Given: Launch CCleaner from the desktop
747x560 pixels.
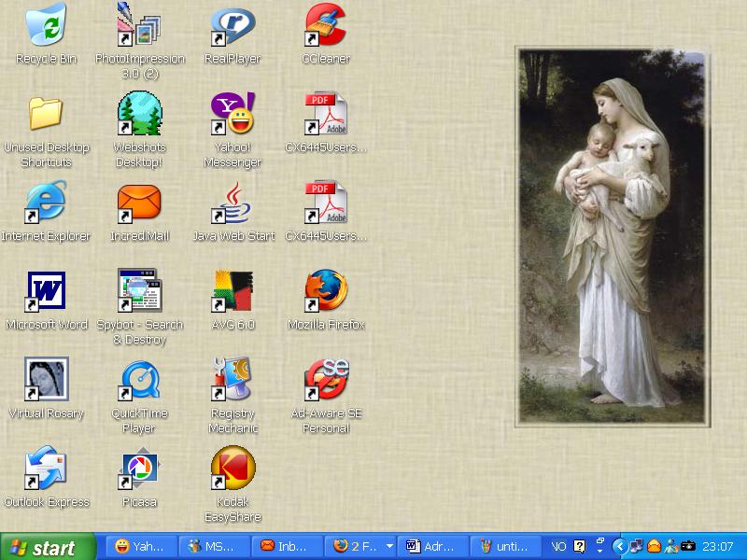Looking at the screenshot, I should 326,26.
